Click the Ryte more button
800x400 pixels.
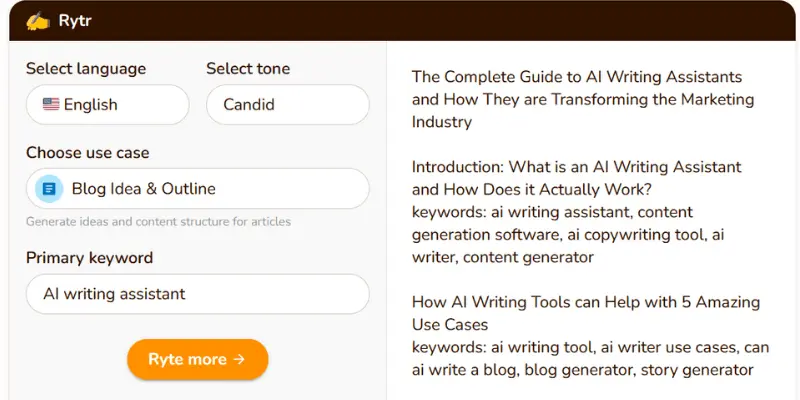point(197,359)
